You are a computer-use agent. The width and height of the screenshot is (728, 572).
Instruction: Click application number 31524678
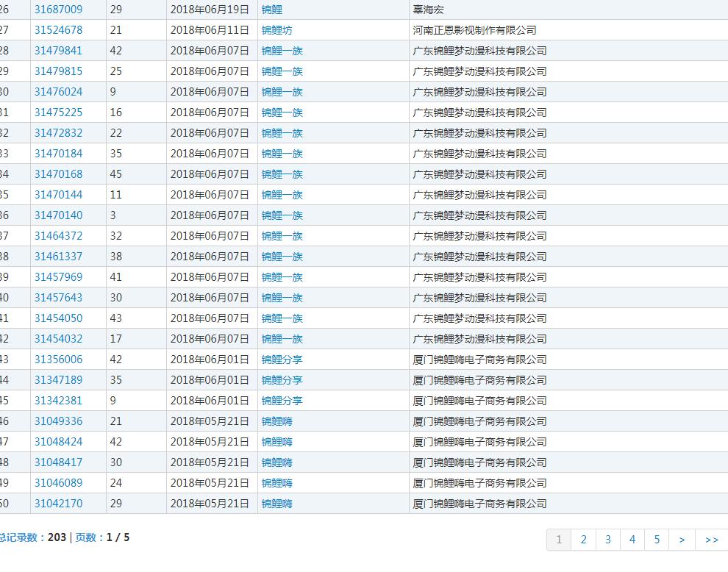[x=58, y=30]
